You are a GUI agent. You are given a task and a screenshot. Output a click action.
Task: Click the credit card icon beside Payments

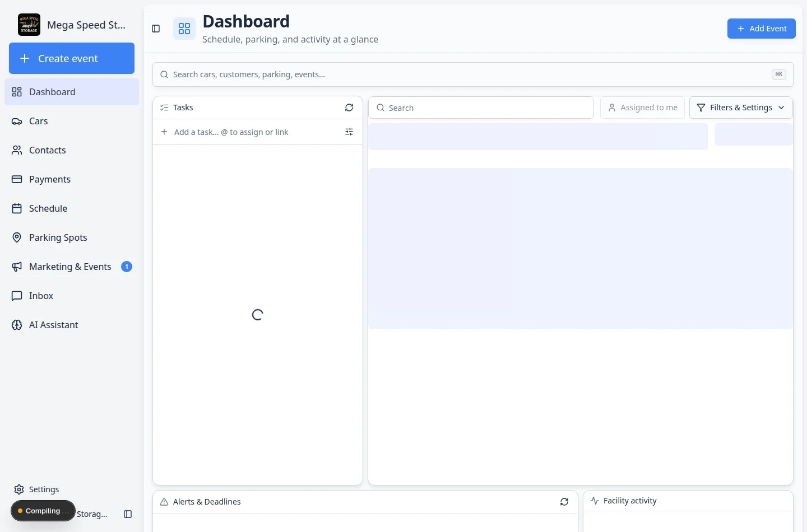17,179
